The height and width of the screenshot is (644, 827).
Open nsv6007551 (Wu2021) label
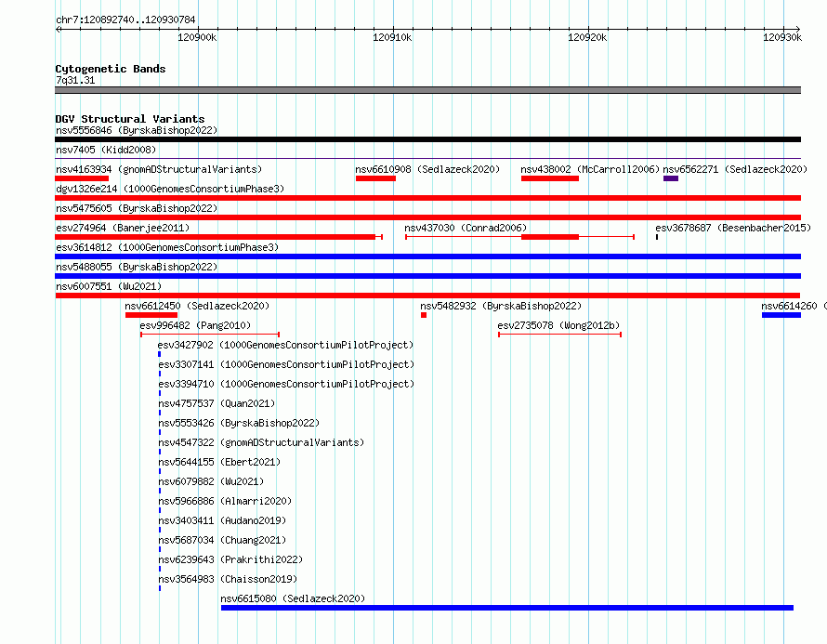[x=109, y=286]
